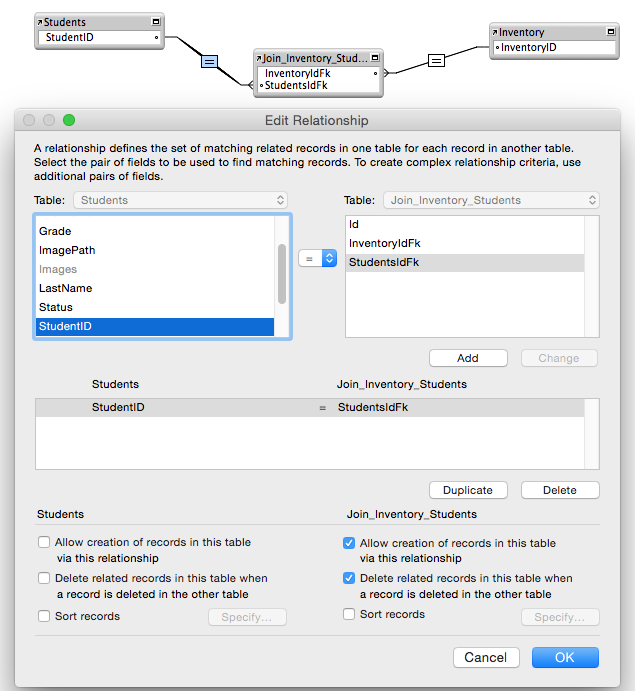Select StudentID in Students field list
Image resolution: width=635 pixels, height=691 pixels.
155,326
